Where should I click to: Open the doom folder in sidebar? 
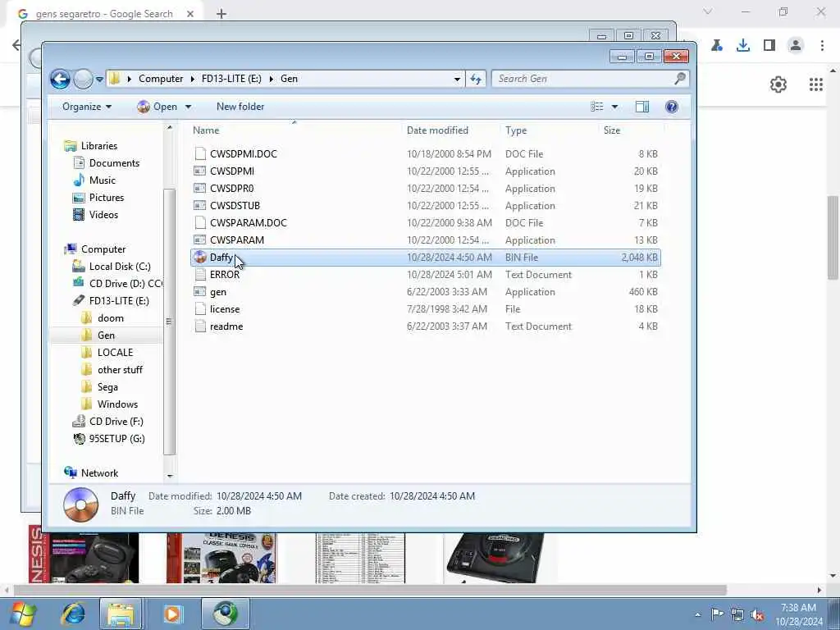[111, 318]
